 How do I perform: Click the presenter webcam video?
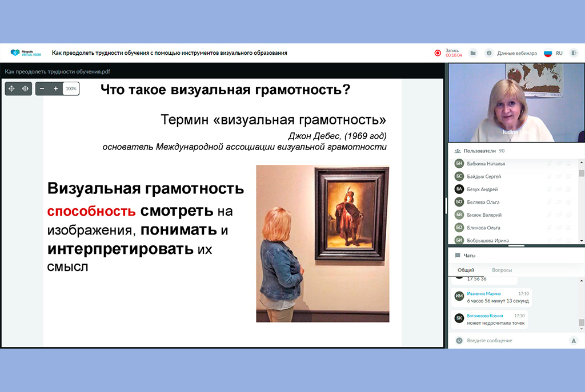pos(516,103)
